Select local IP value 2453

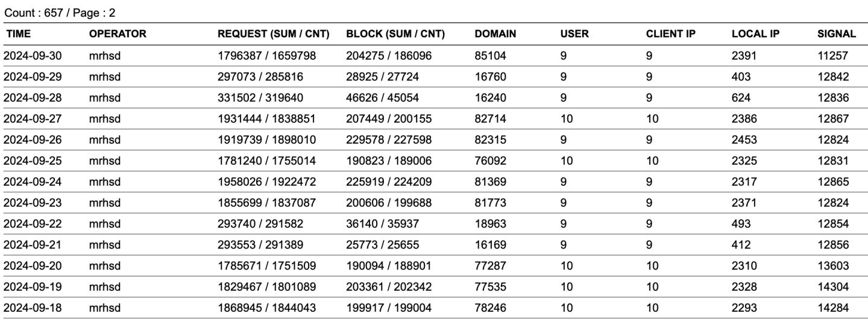(x=743, y=139)
